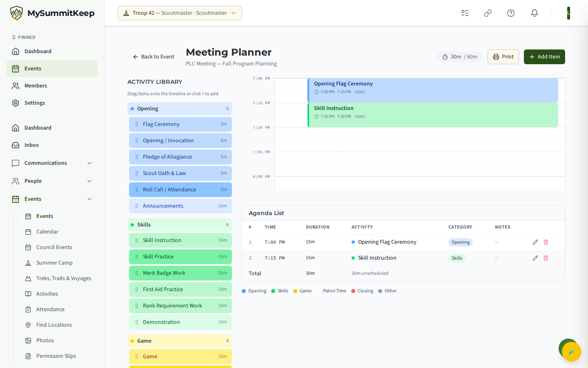Open pinned Dashboard in sidebar
The image size is (588, 368).
[52, 52]
